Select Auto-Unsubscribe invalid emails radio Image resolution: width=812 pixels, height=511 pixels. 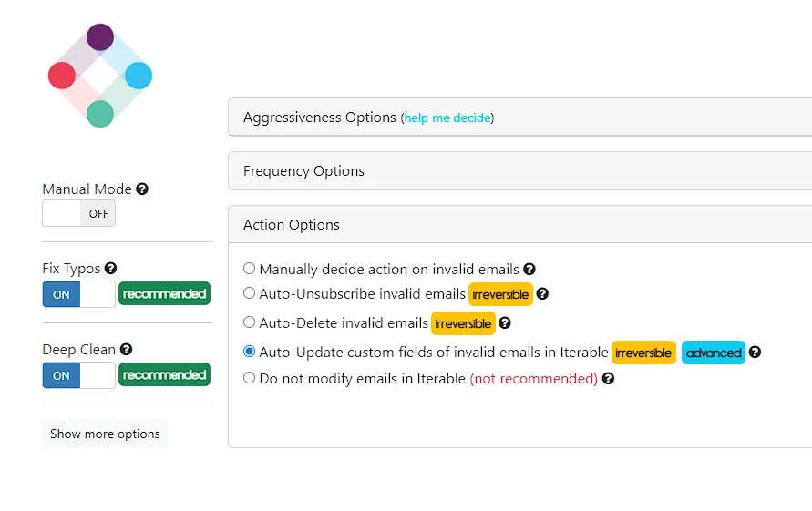249,293
